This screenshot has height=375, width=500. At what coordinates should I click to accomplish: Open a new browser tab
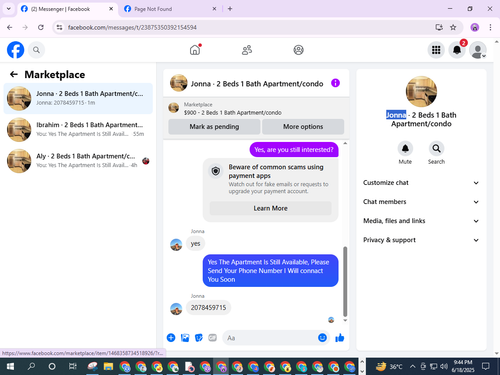(230, 9)
